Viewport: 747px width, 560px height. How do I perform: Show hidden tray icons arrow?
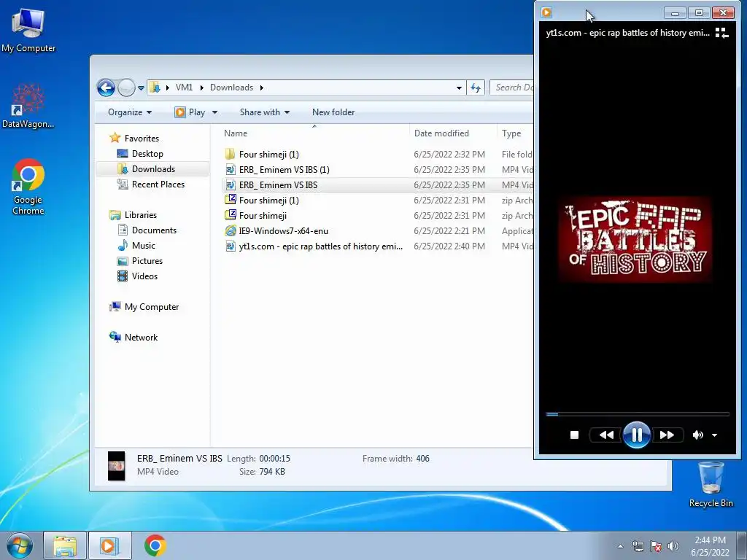tap(620, 546)
